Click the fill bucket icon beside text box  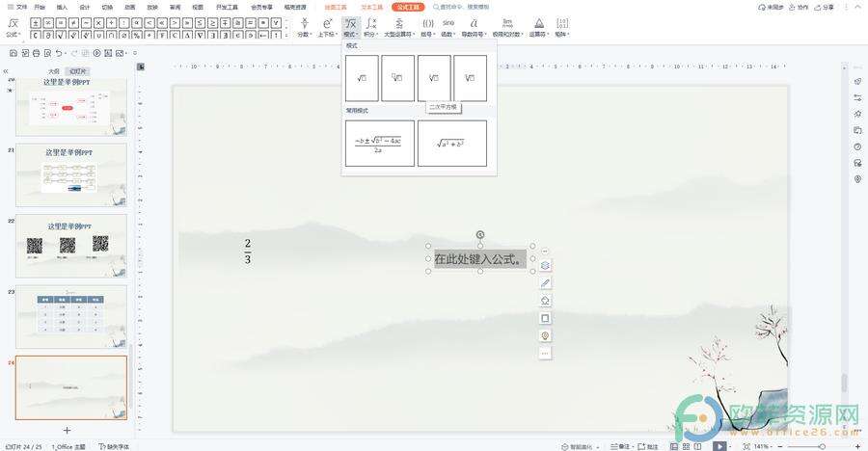[545, 301]
